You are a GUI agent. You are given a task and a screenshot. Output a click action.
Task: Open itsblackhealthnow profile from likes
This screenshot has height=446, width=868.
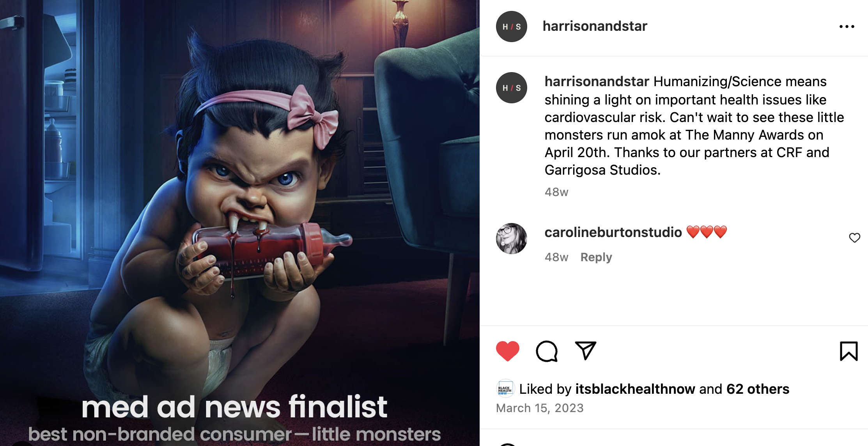tap(635, 389)
